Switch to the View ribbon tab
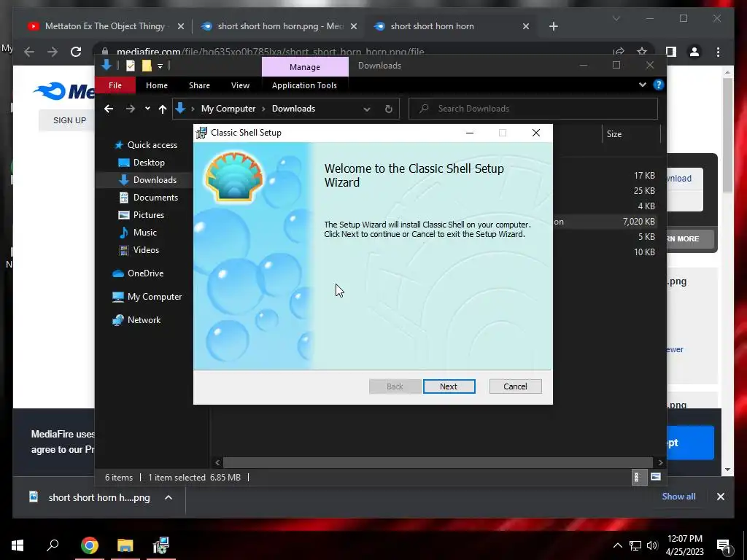 click(x=240, y=85)
